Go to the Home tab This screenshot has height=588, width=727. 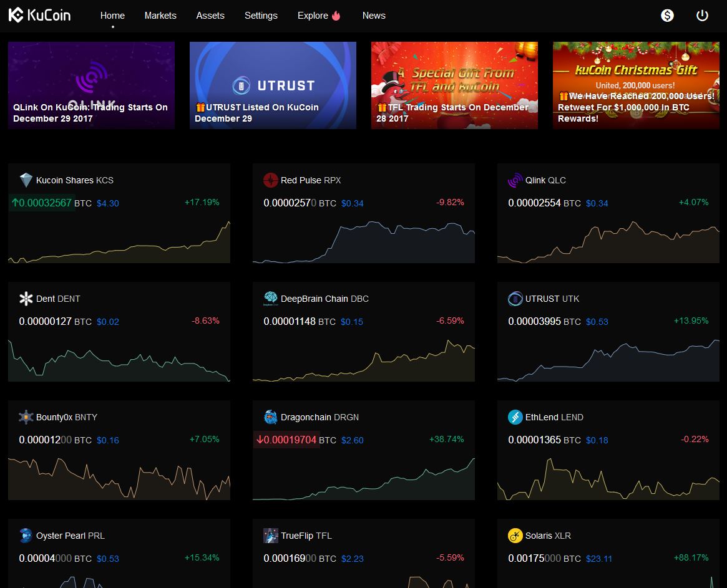113,16
